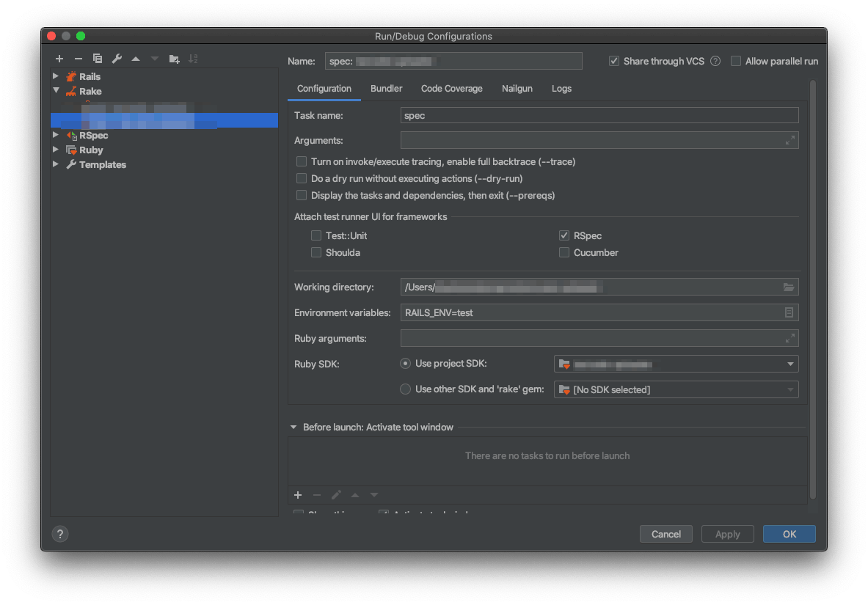Create a new configuration folder
The width and height of the screenshot is (868, 605).
[175, 59]
